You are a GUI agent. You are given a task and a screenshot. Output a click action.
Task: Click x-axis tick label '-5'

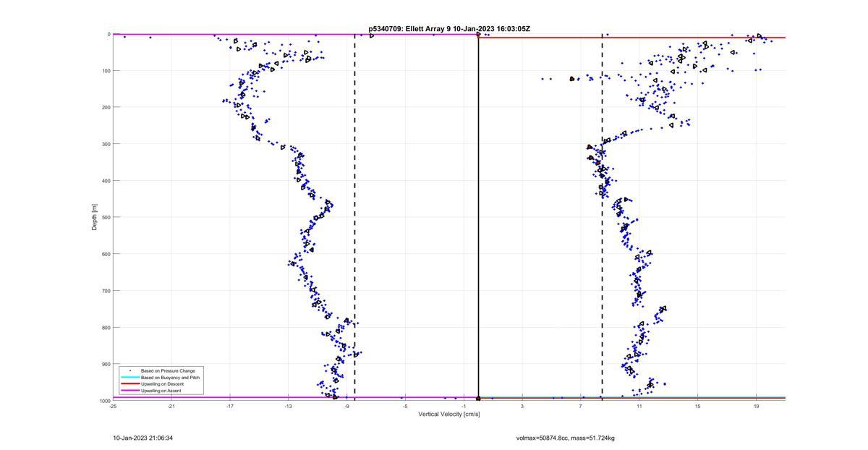(x=405, y=407)
